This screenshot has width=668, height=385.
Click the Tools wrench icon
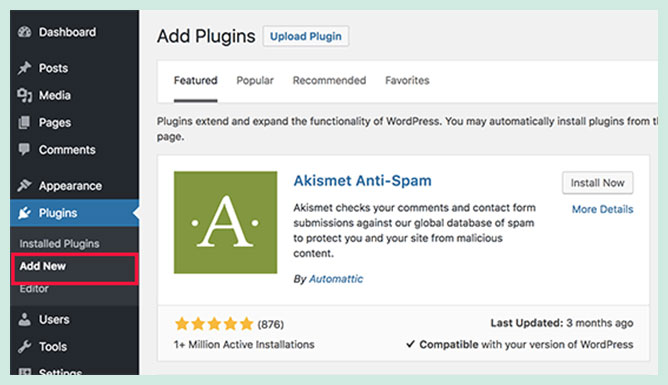coord(24,347)
